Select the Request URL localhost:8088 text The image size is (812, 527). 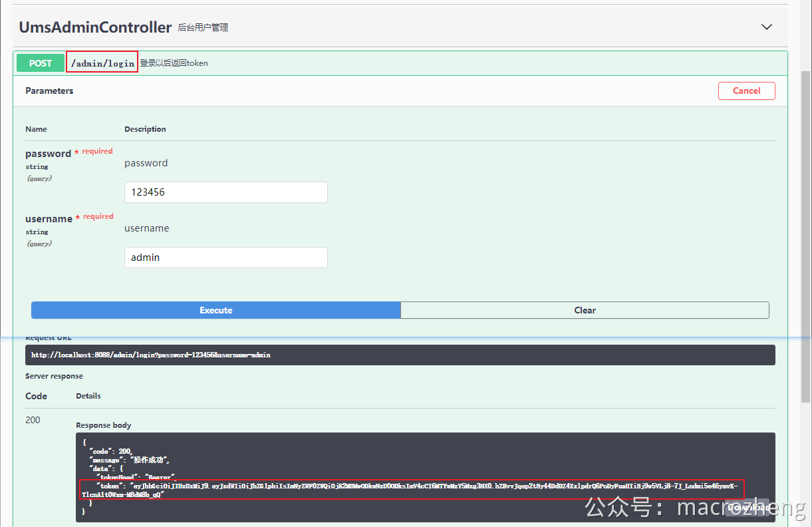tap(151, 355)
